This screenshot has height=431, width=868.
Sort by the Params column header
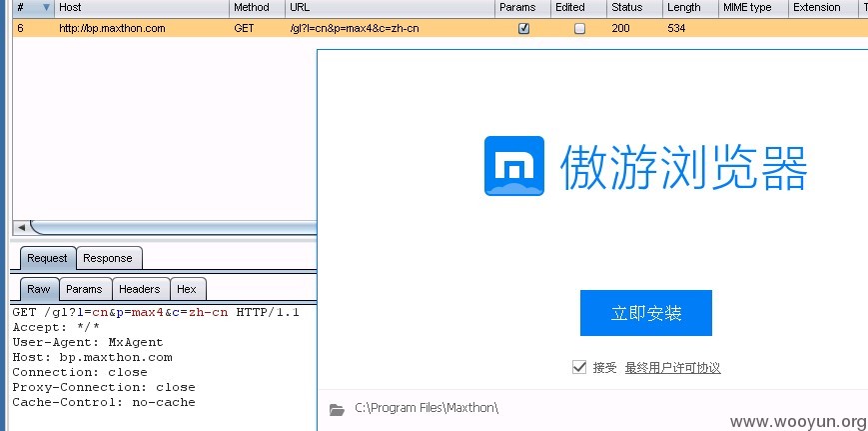522,8
